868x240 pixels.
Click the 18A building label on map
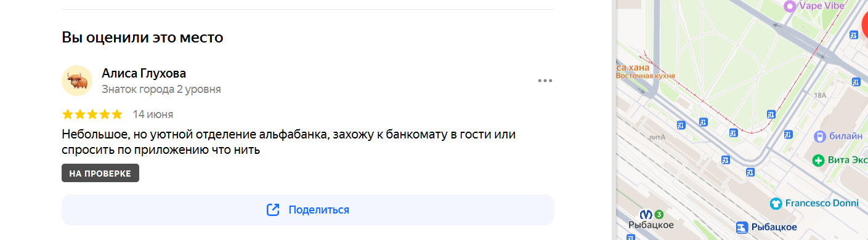(819, 95)
